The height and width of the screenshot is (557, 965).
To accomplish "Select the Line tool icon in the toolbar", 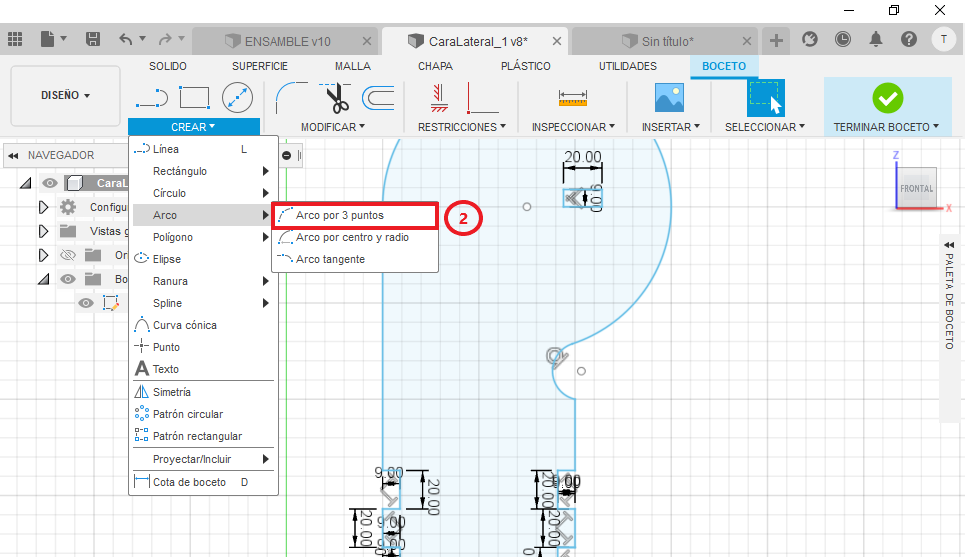I will point(151,98).
